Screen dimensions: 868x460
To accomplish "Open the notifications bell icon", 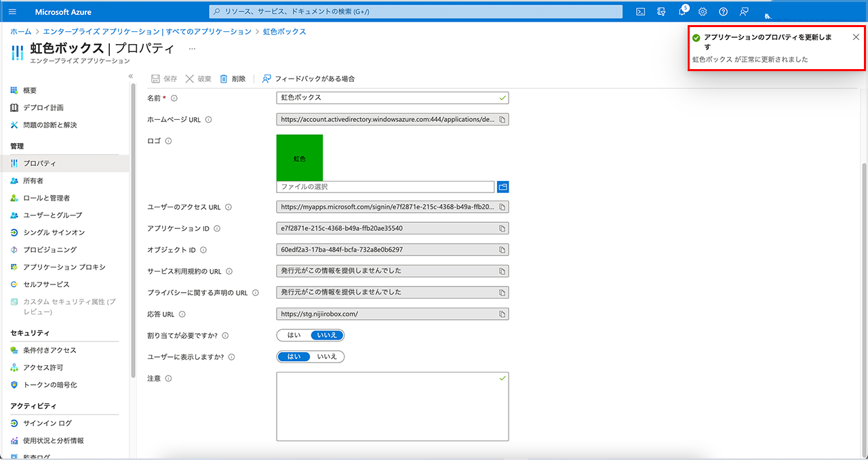I will (x=682, y=12).
